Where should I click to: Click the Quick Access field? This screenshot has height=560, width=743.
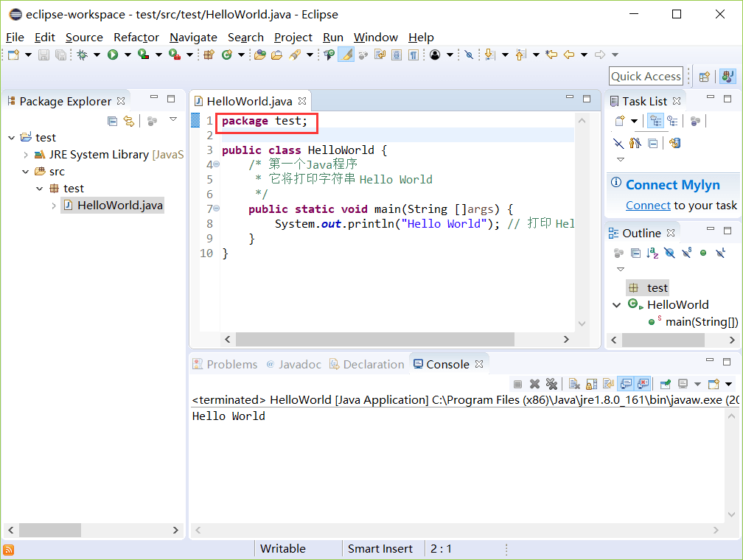[x=646, y=75]
